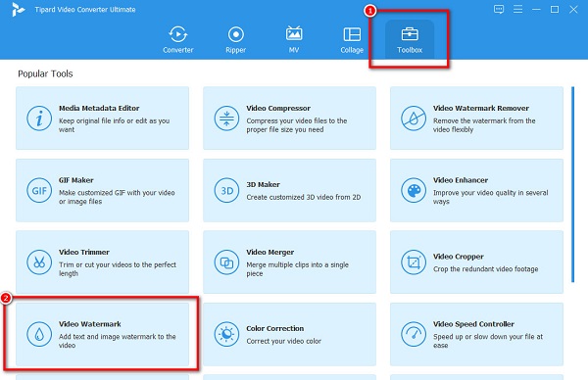Open Video Watermark Remover tool title
Image resolution: width=588 pixels, height=380 pixels.
[481, 109]
